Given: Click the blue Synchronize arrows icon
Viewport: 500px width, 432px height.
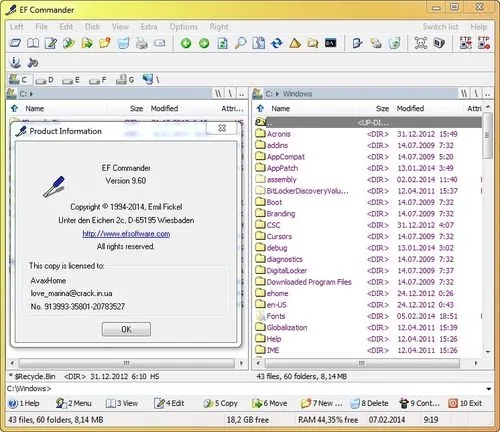Looking at the screenshot, I should [x=277, y=43].
